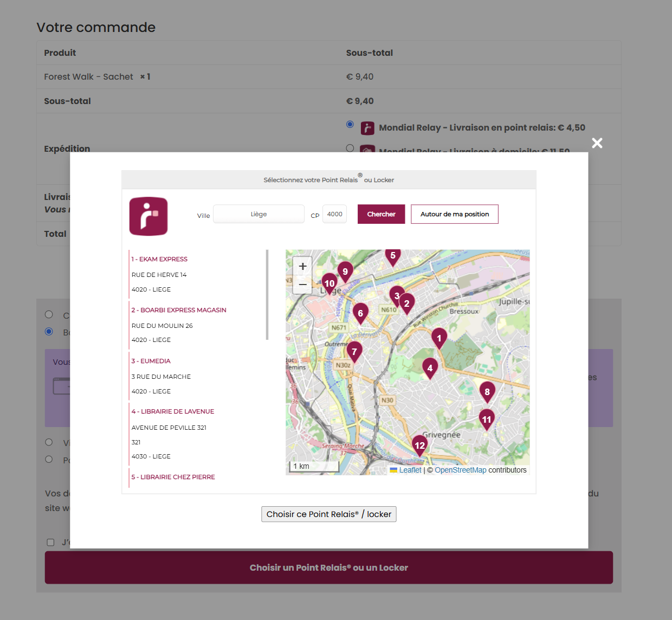
Task: Zoom out on the map
Action: pos(302,285)
